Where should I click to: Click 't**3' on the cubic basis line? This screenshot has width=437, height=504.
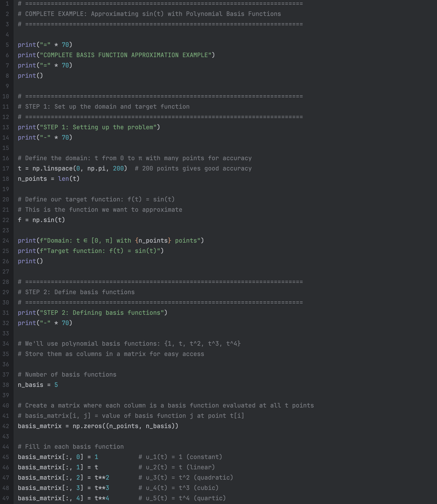click(x=102, y=488)
